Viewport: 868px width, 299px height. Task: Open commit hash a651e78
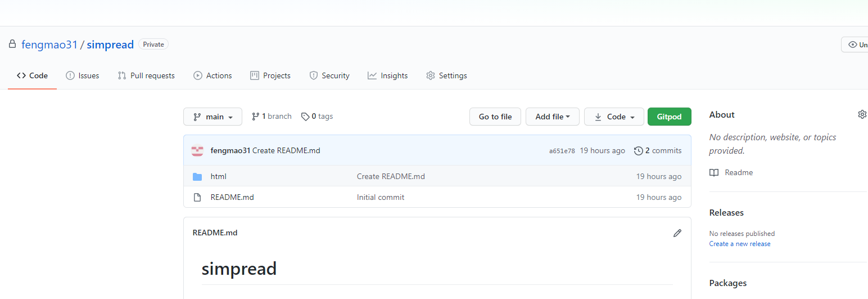[x=562, y=151]
